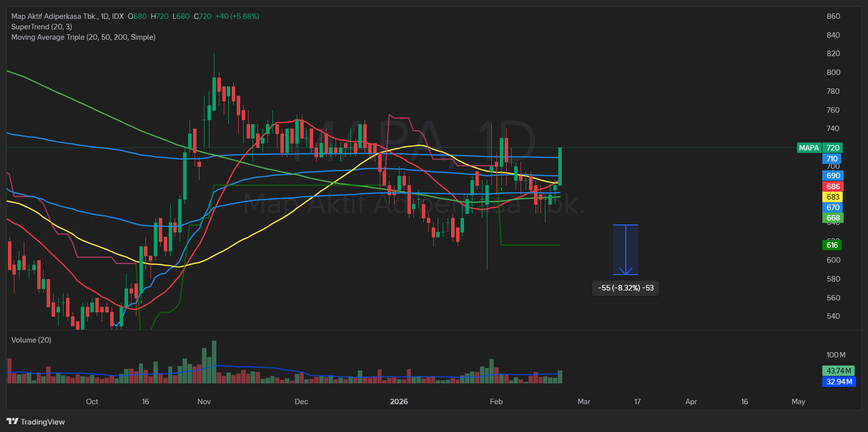Image resolution: width=868 pixels, height=432 pixels.
Task: Click the 600 price axis label
Action: [833, 260]
